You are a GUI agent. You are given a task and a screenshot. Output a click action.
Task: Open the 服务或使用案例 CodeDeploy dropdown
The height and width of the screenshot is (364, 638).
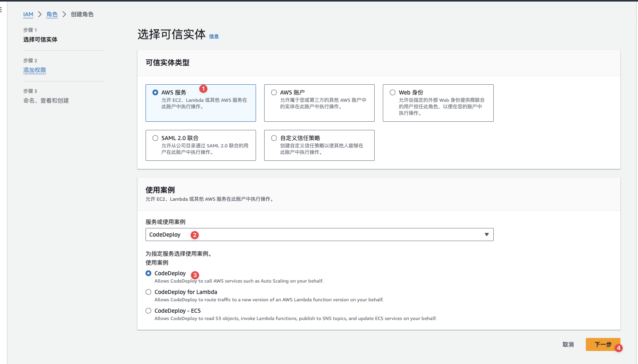click(x=319, y=235)
